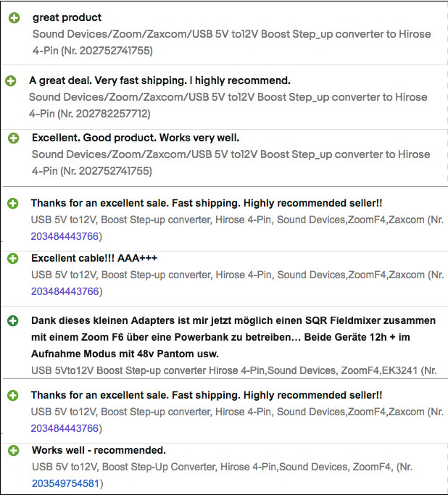Click plus icon by last "Thanks for an excellent sale"
Screen dimensions: 448x495
[x=13, y=396]
